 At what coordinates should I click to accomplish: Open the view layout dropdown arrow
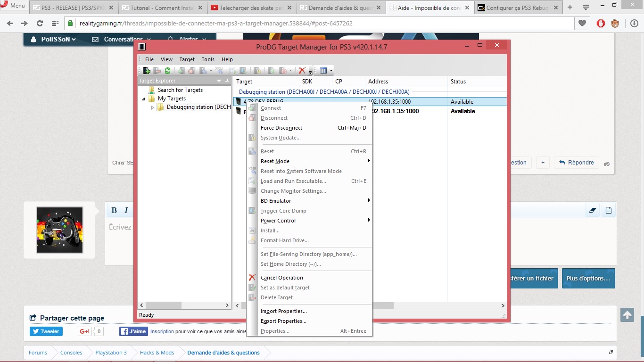pyautogui.click(x=331, y=71)
